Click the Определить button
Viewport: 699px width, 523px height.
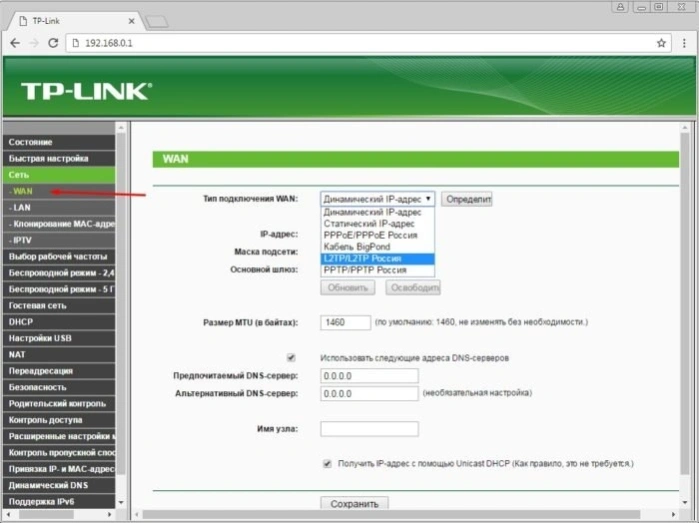[x=467, y=199]
